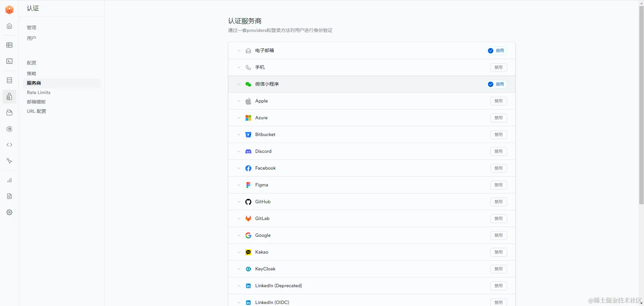Expand the 手机 provider row chevron

coord(239,68)
